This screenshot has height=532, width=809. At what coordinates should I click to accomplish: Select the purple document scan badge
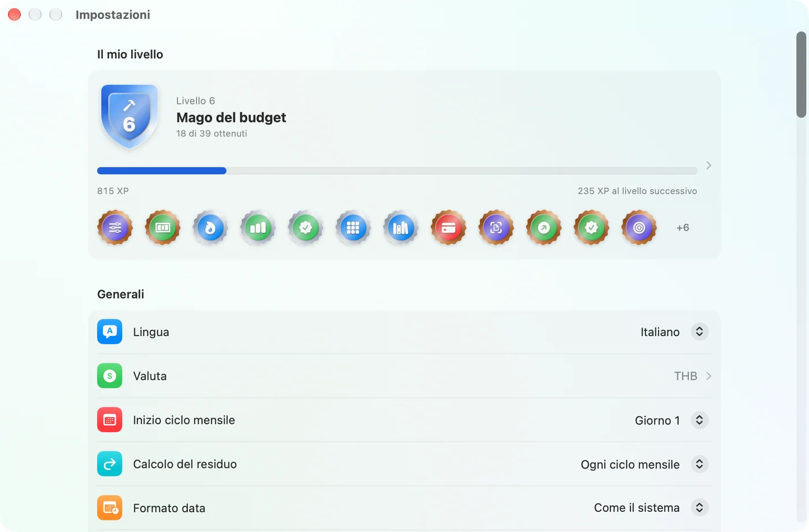point(496,228)
